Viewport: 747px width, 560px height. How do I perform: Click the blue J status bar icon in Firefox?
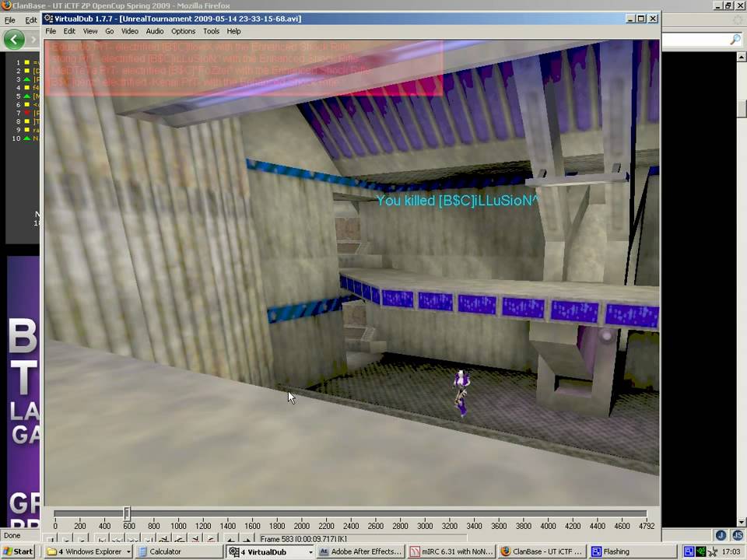[721, 535]
